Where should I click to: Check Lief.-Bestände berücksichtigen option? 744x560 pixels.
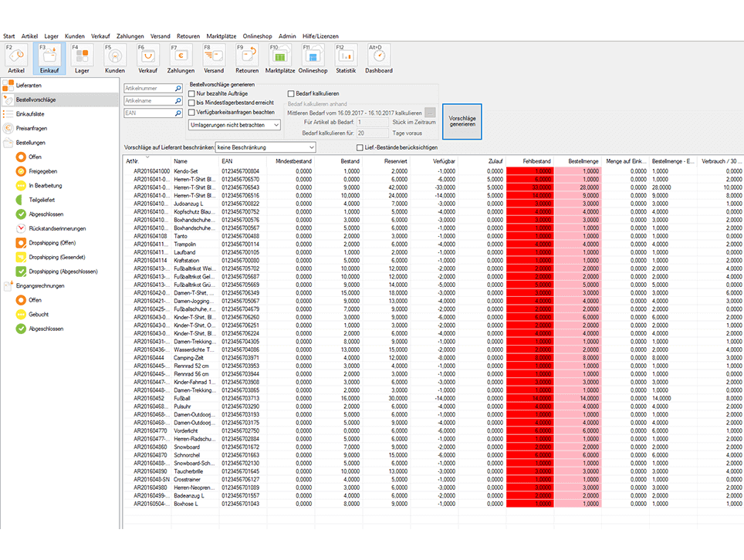tap(360, 147)
